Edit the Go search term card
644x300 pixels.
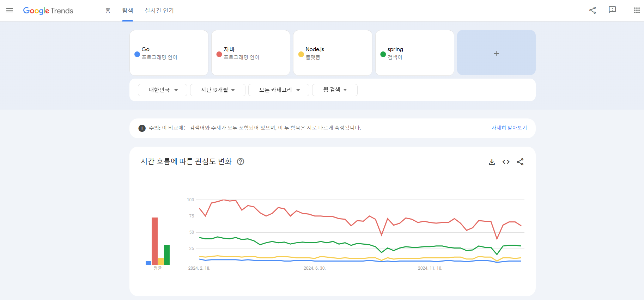click(x=169, y=53)
